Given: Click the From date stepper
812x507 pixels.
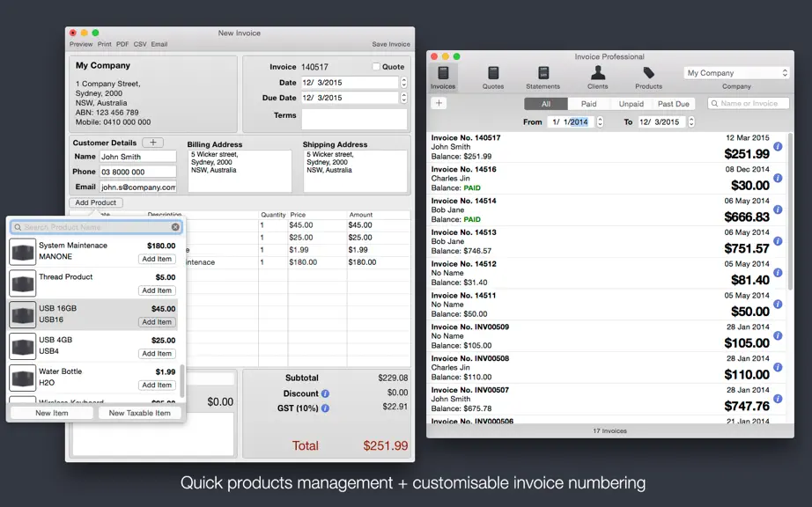Looking at the screenshot, I should (x=600, y=121).
